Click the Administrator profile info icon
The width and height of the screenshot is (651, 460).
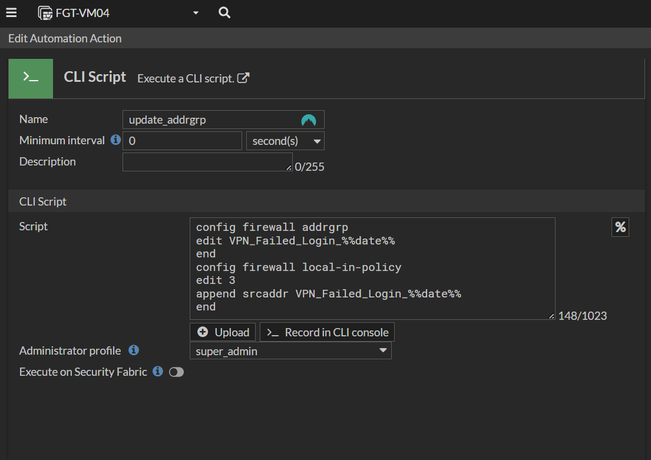tap(134, 351)
